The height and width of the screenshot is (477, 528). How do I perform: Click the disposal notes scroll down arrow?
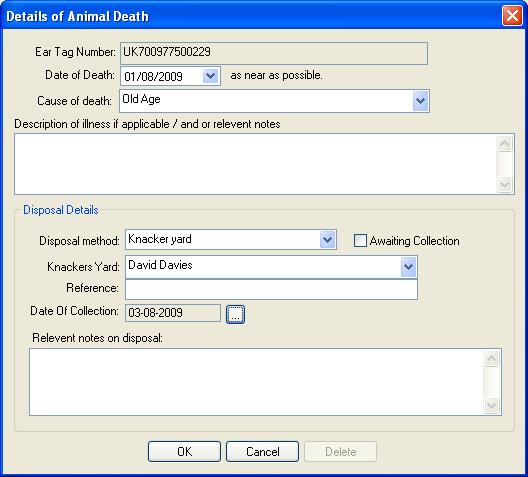pyautogui.click(x=492, y=405)
